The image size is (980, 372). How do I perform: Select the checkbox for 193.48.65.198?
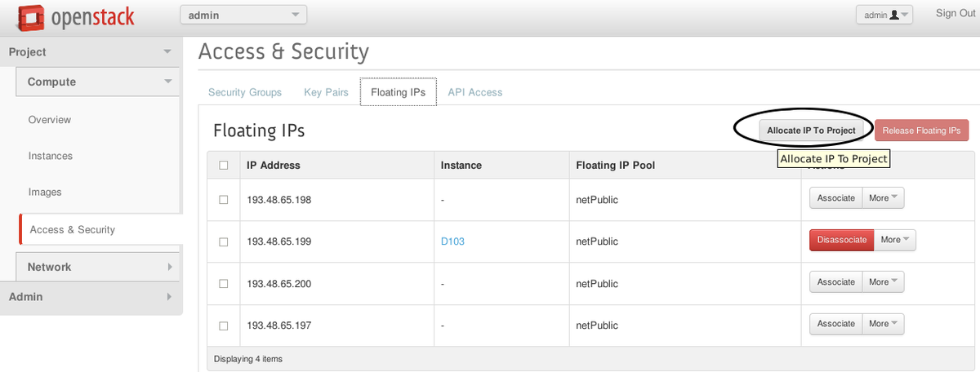(x=224, y=199)
